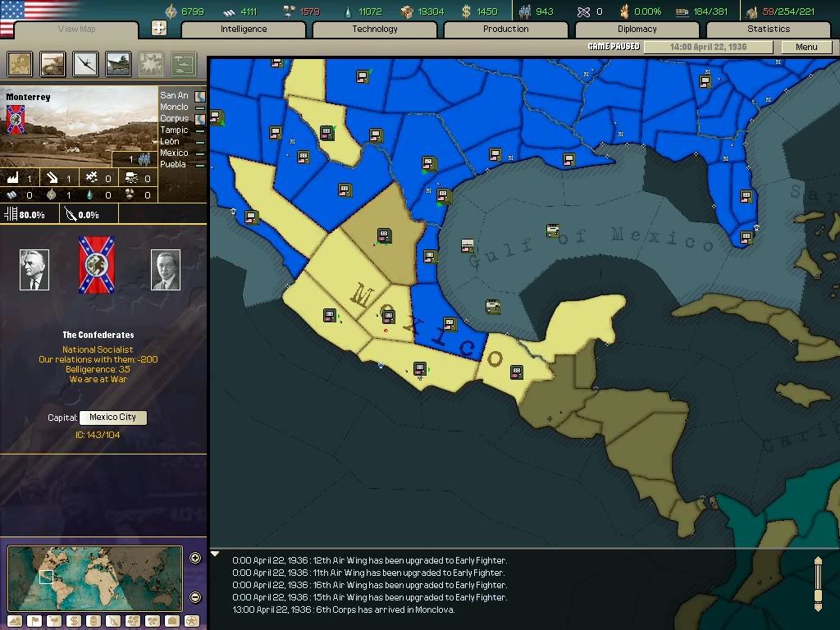Viewport: 840px width, 630px height.
Task: Click the world minimap thumbnail
Action: [95, 578]
